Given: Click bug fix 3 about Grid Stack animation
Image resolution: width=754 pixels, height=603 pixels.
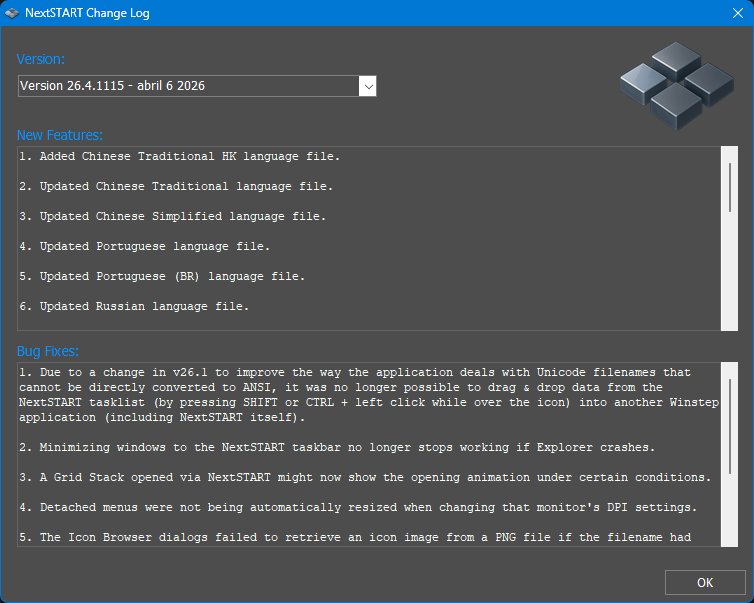Looking at the screenshot, I should pos(365,477).
